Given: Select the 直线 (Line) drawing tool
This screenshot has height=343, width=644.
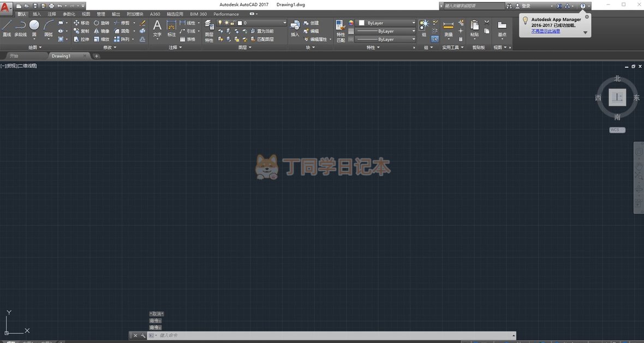Looking at the screenshot, I should pos(7,28).
